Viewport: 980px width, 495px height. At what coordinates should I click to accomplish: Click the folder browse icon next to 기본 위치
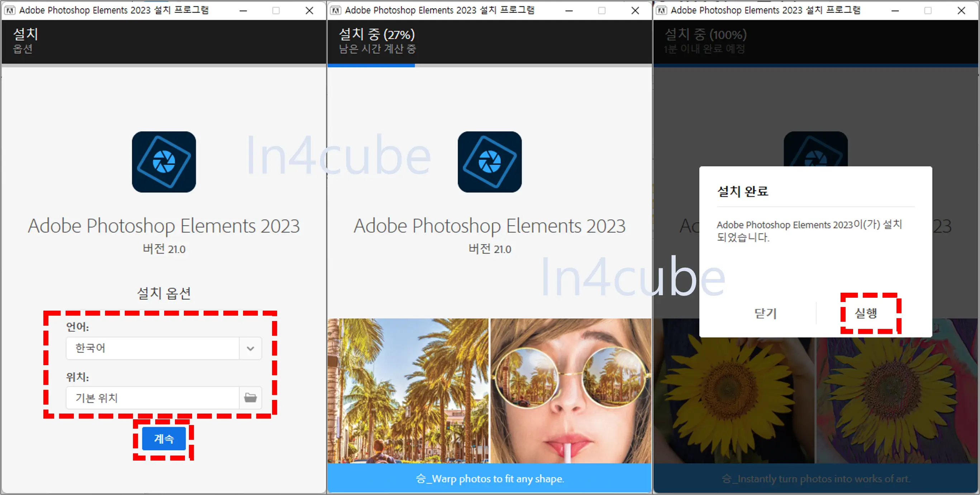250,398
